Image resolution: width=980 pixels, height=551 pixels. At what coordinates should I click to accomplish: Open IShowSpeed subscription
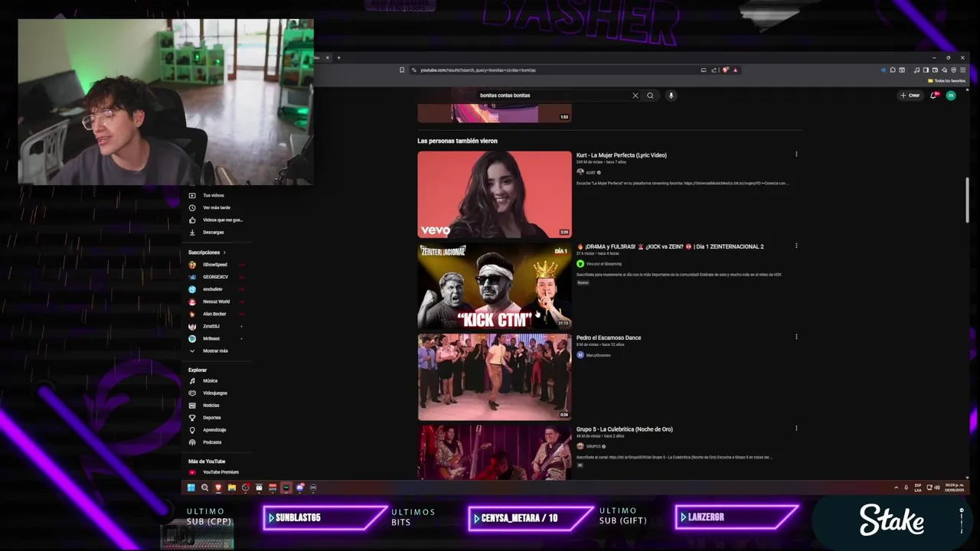click(x=216, y=265)
